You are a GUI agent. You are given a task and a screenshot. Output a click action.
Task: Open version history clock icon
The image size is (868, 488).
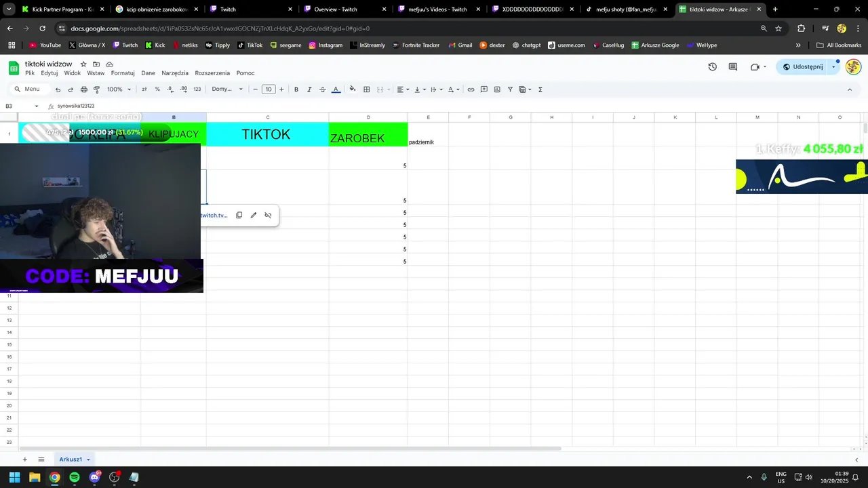click(712, 67)
